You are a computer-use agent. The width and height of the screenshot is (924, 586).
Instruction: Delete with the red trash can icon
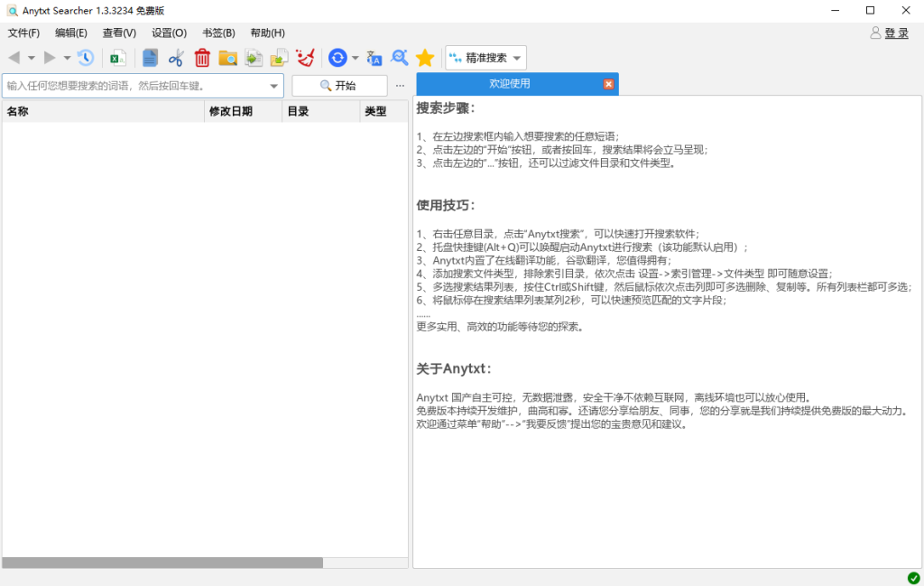(x=202, y=58)
